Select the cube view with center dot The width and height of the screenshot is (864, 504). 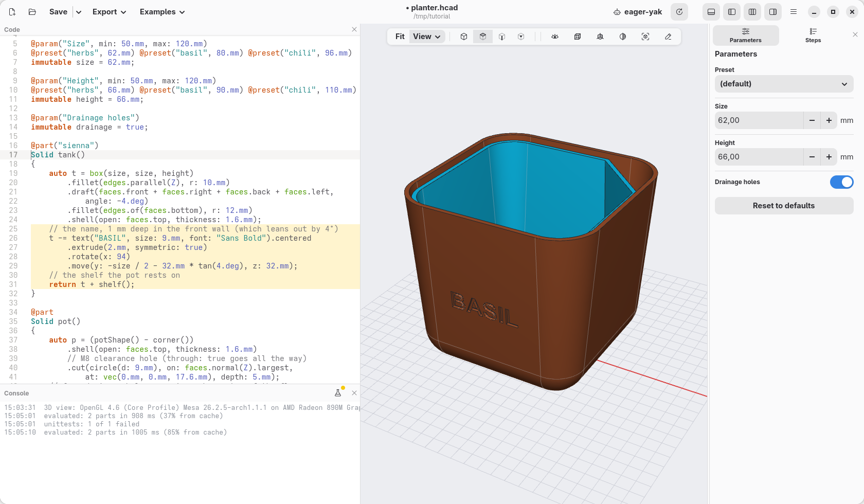tap(521, 37)
